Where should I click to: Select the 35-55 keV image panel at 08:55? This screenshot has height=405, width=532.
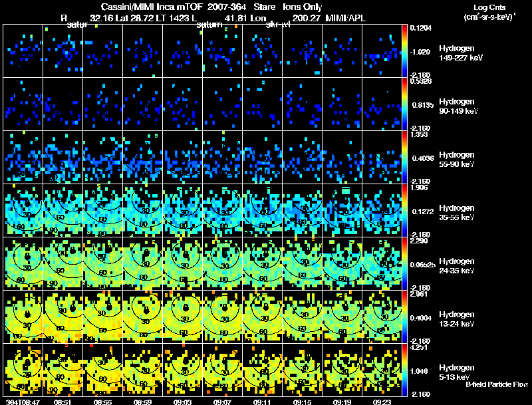[x=102, y=211]
